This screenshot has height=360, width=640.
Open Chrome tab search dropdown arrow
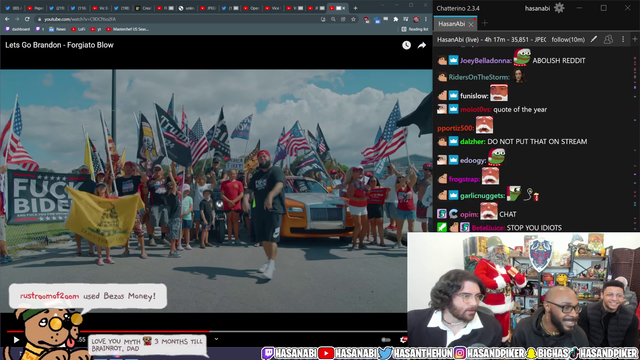[382, 5]
